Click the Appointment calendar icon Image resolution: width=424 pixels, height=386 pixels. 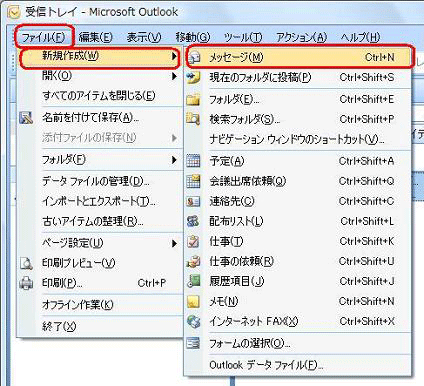click(x=193, y=161)
